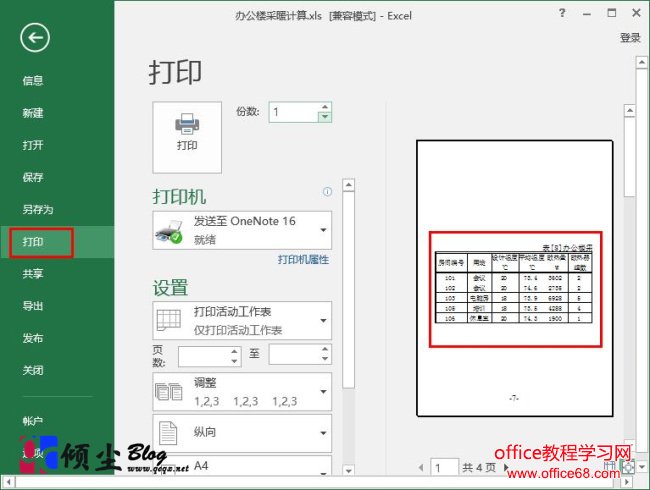Viewport: 650px width, 490px height.
Task: Click the back arrow circle icon
Action: (35, 38)
